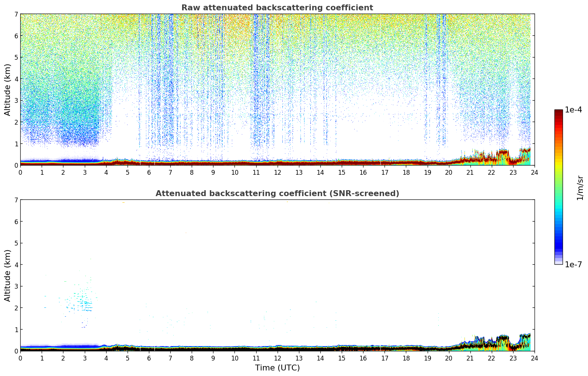The height and width of the screenshot is (376, 588).
Task: Click the "2" altitude tick of the raw plot
Action: point(16,122)
